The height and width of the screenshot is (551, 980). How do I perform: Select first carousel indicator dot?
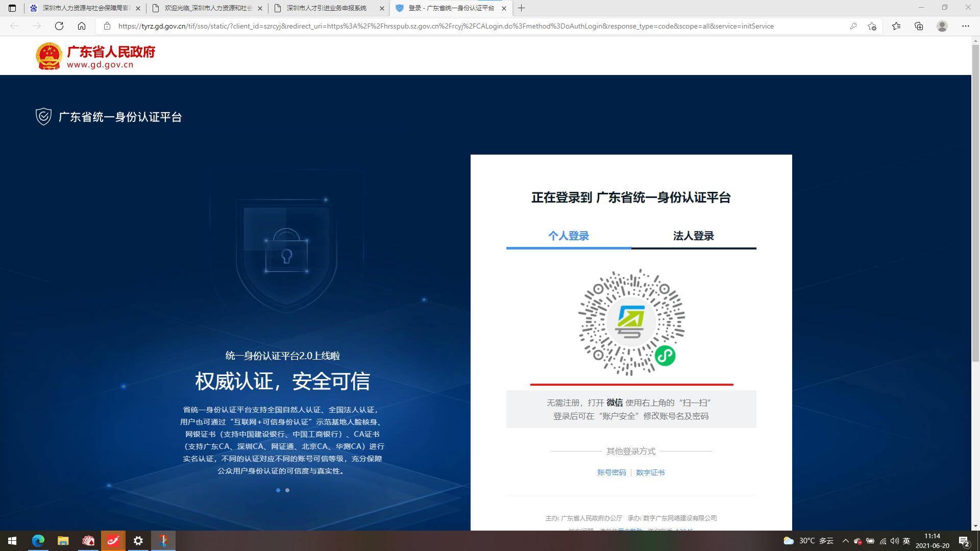point(278,490)
